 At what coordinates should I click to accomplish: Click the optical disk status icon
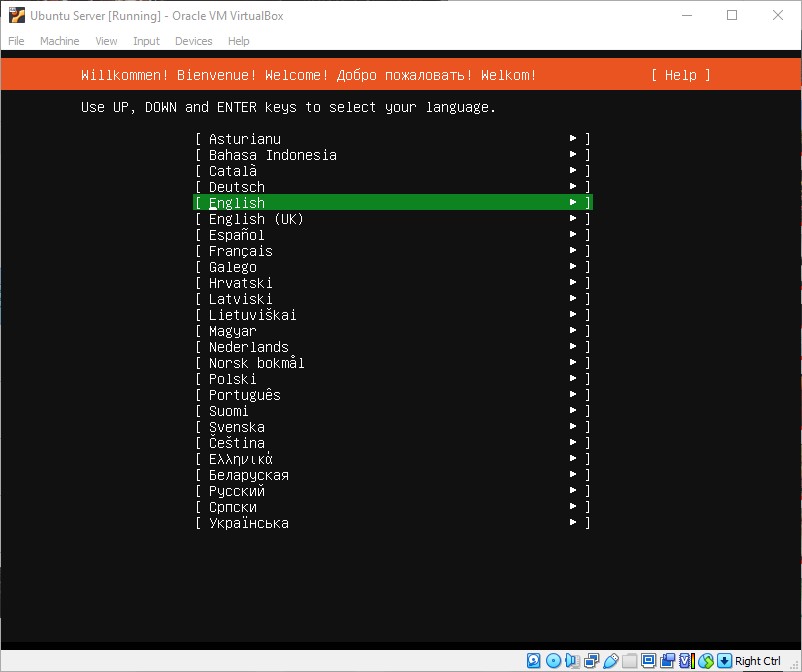tap(553, 661)
